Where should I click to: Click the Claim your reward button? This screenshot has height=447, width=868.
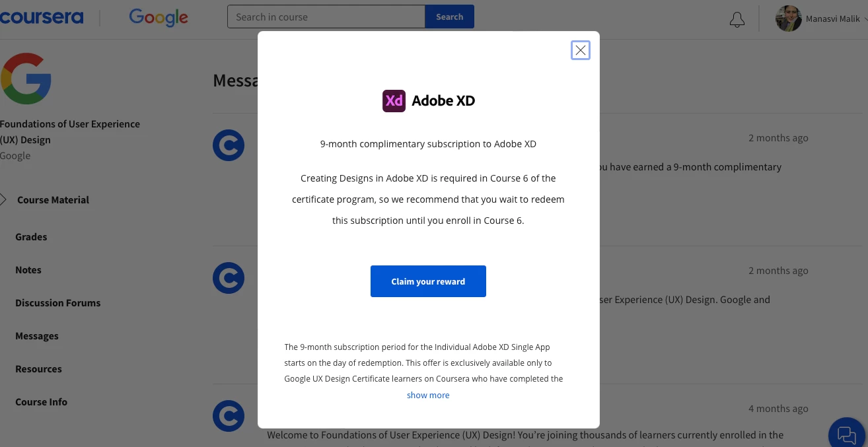pos(428,281)
